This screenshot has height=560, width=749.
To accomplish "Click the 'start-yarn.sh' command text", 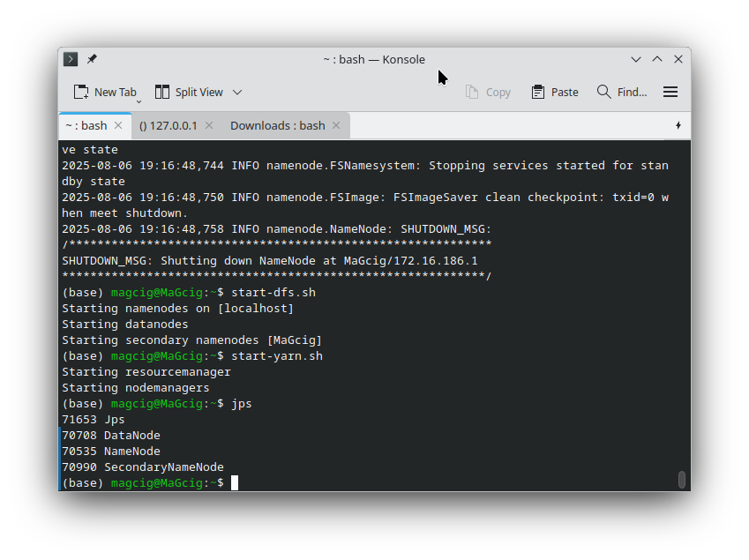I will (277, 355).
